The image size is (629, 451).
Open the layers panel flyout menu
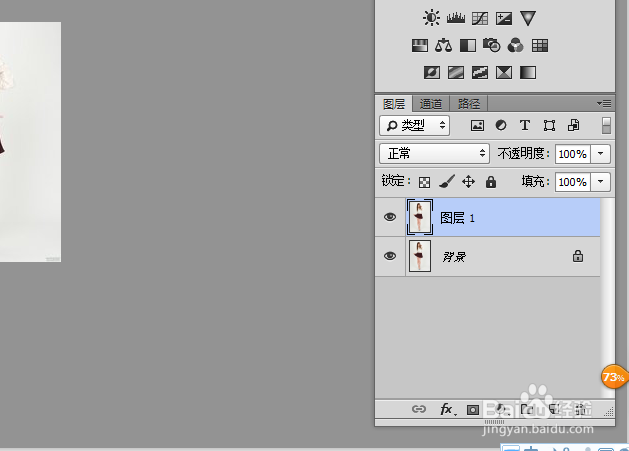pyautogui.click(x=604, y=104)
